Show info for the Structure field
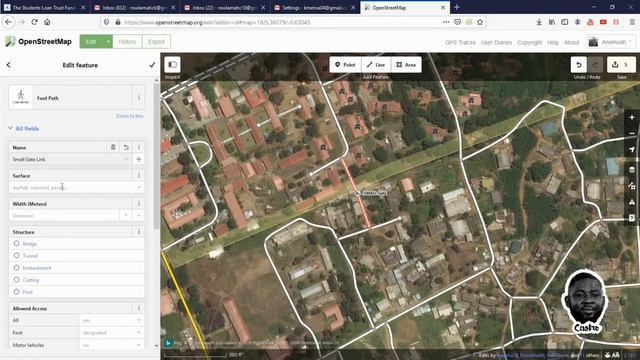This screenshot has width=640, height=360. (139, 231)
